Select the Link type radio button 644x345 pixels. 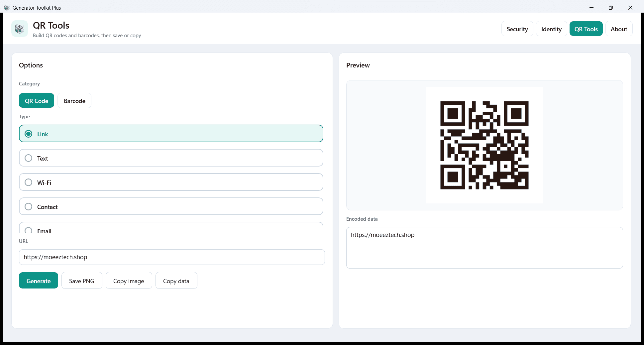point(171,134)
